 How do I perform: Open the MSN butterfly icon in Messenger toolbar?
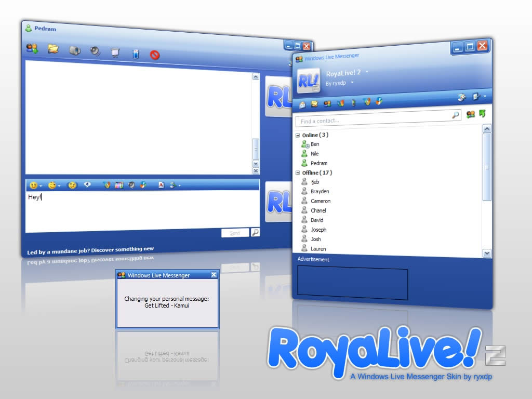367,101
